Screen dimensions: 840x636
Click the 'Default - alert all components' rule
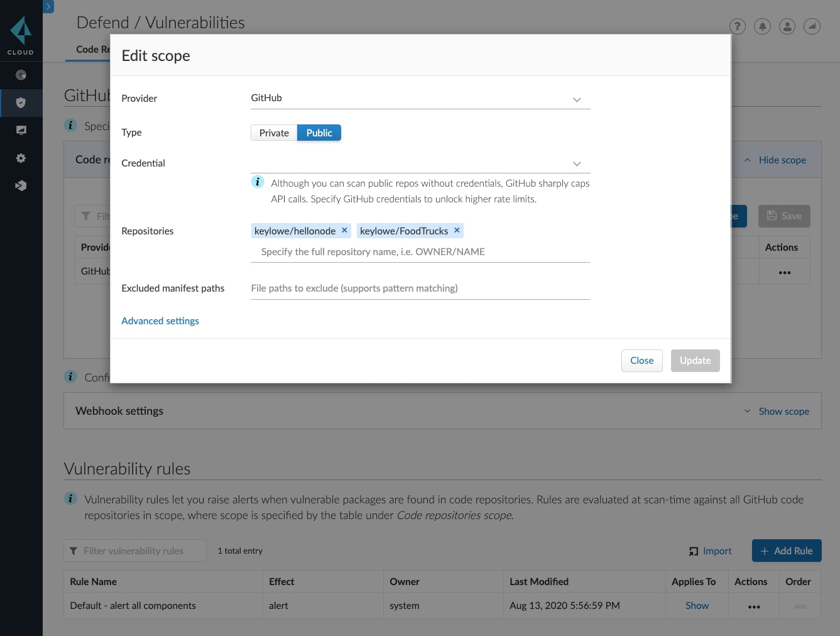click(133, 606)
